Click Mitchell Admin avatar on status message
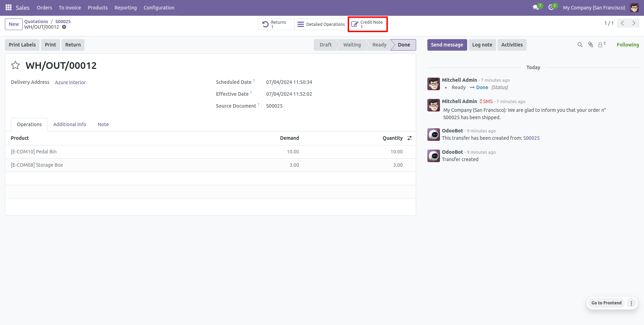Image resolution: width=644 pixels, height=325 pixels. point(434,84)
